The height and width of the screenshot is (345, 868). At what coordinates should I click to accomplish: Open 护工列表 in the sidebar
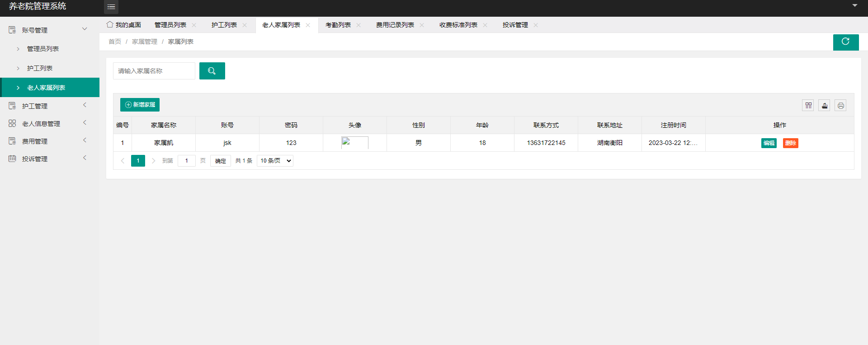pos(50,68)
